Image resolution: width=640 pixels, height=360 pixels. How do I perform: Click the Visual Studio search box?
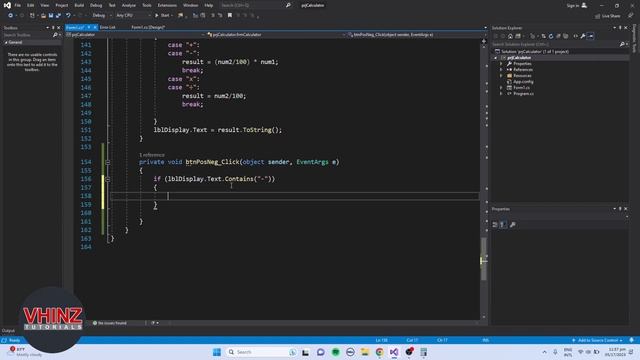pyautogui.click(x=256, y=5)
